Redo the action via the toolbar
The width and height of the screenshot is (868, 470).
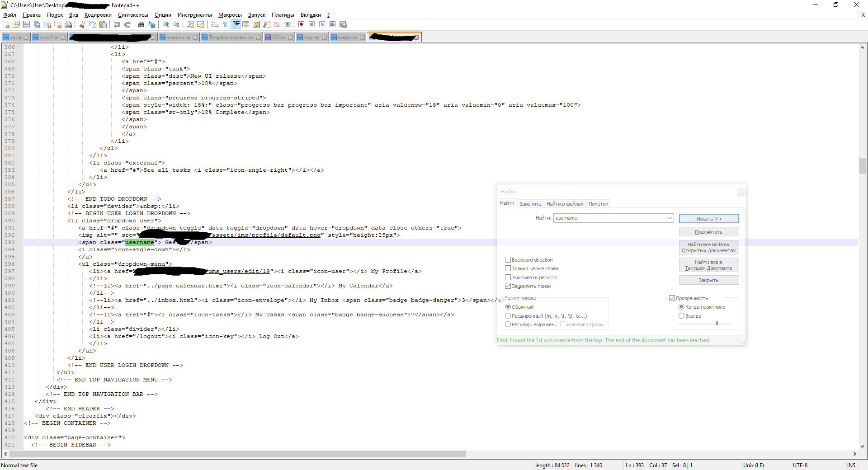[x=127, y=24]
